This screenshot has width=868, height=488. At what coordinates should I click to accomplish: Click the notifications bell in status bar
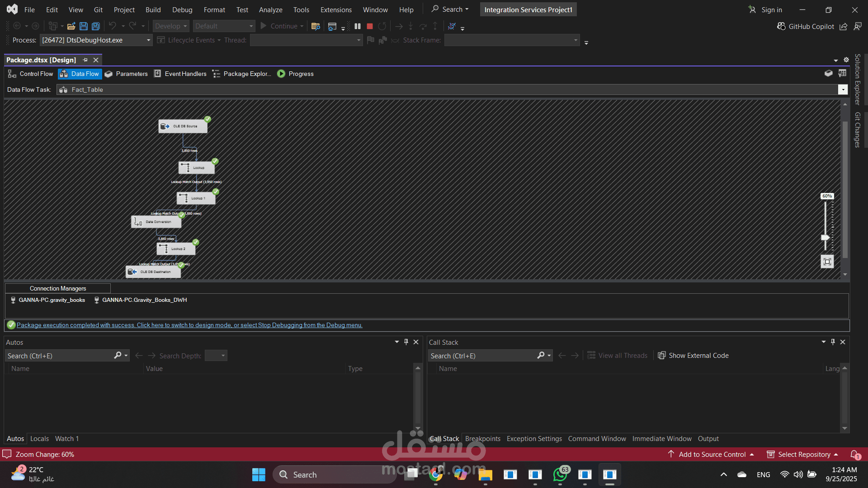point(854,454)
